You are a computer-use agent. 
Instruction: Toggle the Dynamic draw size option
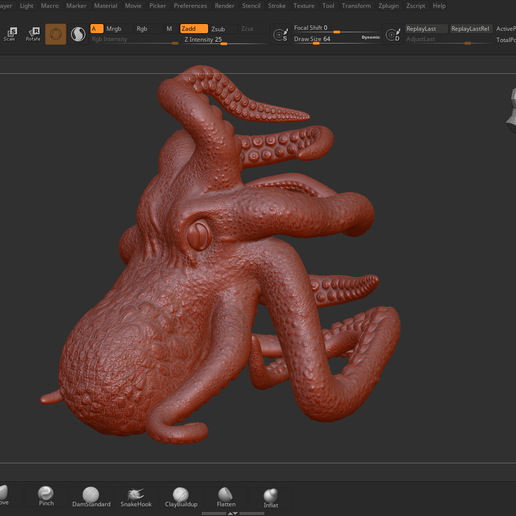[x=370, y=37]
